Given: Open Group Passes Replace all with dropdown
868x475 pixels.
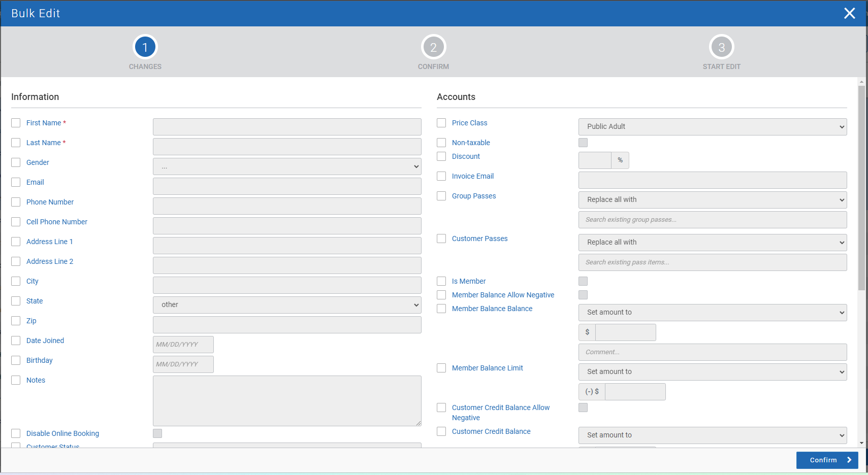Looking at the screenshot, I should pos(712,200).
